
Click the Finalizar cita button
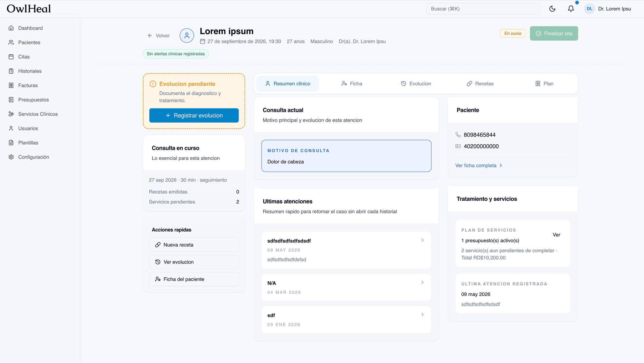click(554, 33)
